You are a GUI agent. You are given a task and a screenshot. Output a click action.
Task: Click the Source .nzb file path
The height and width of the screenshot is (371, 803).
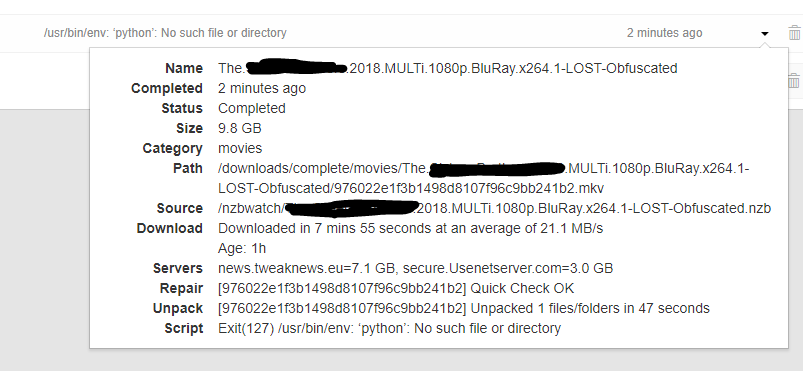pyautogui.click(x=494, y=208)
